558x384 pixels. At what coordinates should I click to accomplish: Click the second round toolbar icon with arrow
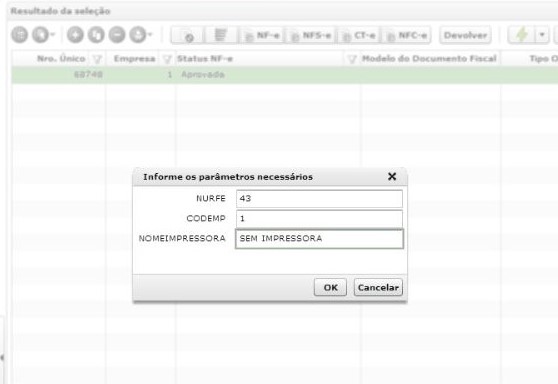click(x=41, y=35)
